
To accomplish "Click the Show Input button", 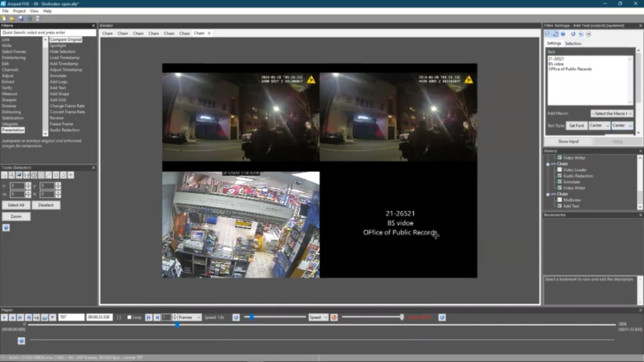I will (569, 141).
